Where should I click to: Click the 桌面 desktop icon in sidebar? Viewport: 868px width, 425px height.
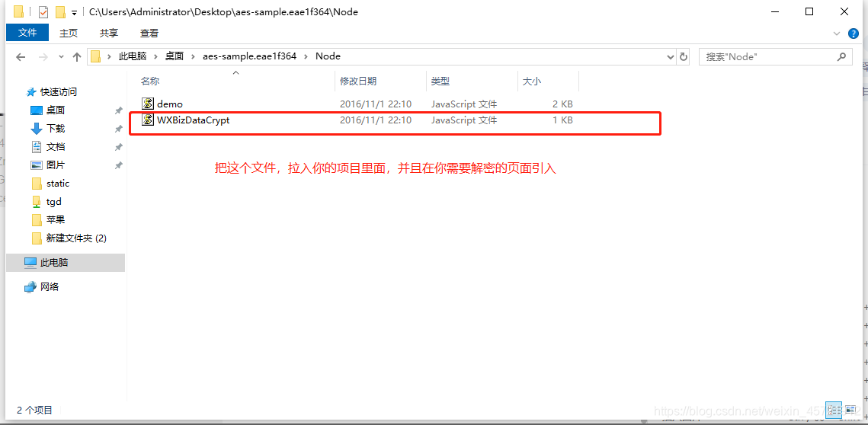click(37, 110)
